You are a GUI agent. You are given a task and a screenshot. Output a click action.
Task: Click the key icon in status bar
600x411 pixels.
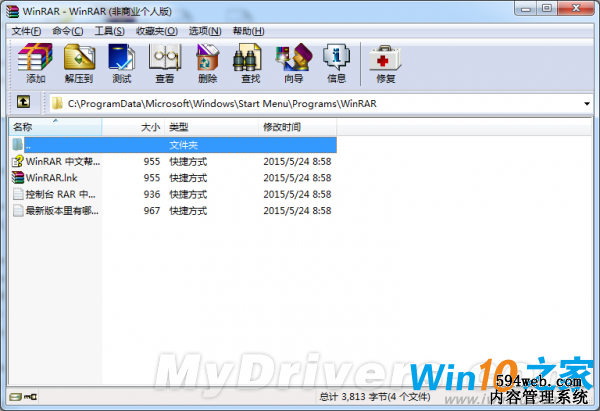[30, 396]
